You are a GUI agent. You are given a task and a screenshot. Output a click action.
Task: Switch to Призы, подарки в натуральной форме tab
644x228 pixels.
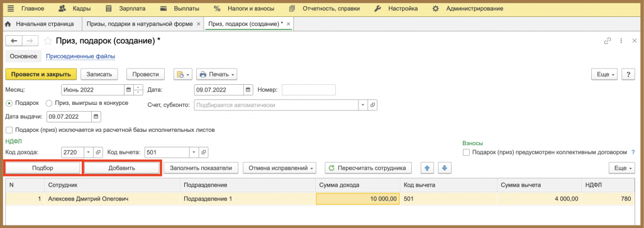point(139,24)
